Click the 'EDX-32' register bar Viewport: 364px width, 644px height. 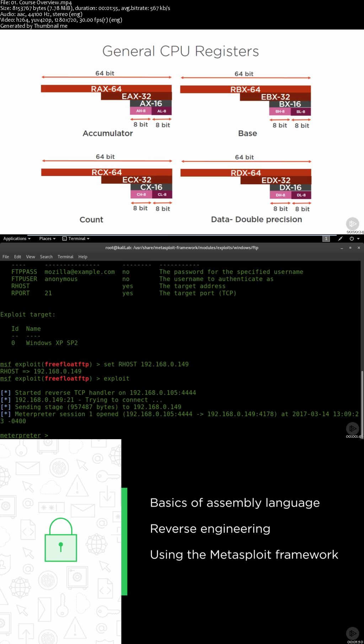pyautogui.click(x=276, y=180)
